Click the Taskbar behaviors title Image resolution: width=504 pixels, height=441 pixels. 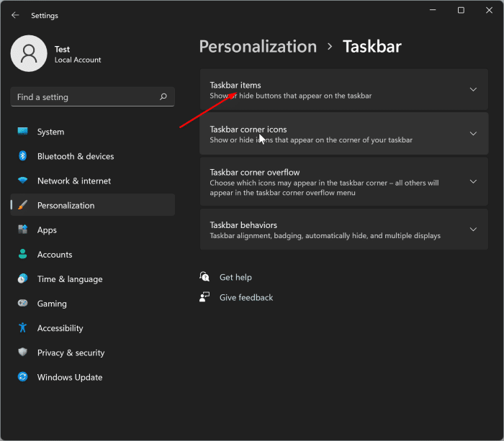point(243,225)
